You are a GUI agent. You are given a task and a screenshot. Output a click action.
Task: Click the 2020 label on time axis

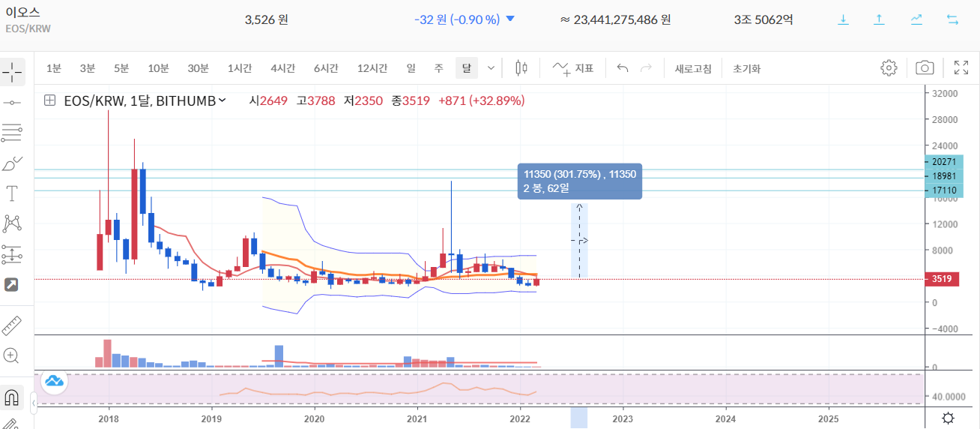pyautogui.click(x=314, y=418)
